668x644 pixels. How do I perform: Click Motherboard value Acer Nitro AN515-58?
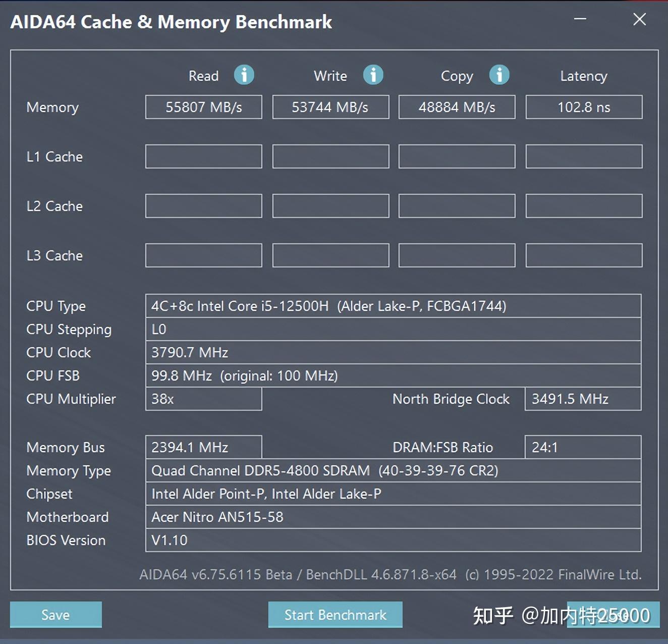coord(394,517)
